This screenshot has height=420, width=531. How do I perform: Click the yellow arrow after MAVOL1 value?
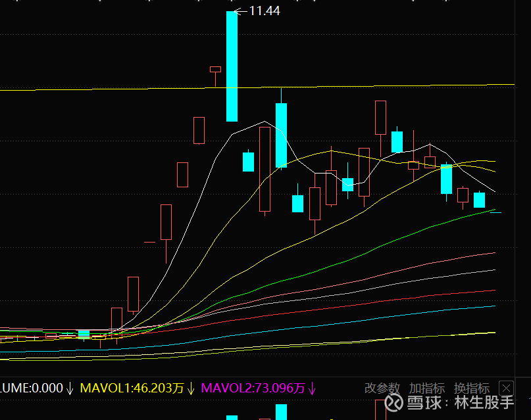click(x=191, y=388)
